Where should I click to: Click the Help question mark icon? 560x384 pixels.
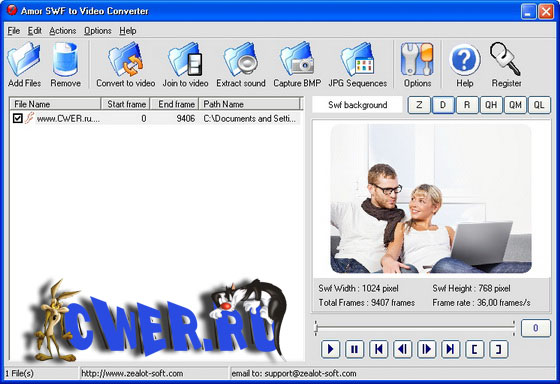click(x=465, y=60)
